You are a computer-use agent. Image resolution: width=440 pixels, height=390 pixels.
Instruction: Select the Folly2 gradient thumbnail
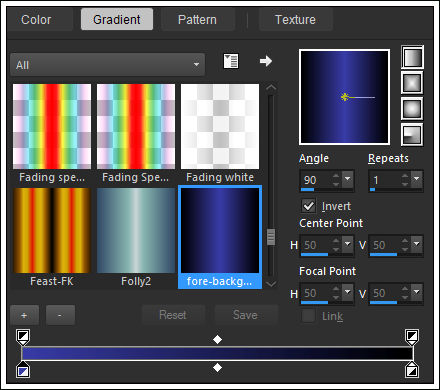point(136,230)
